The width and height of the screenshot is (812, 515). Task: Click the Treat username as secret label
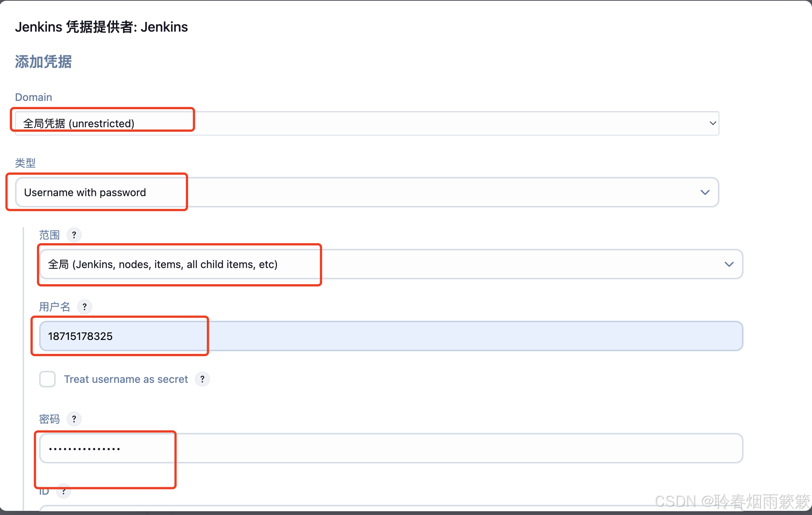126,379
